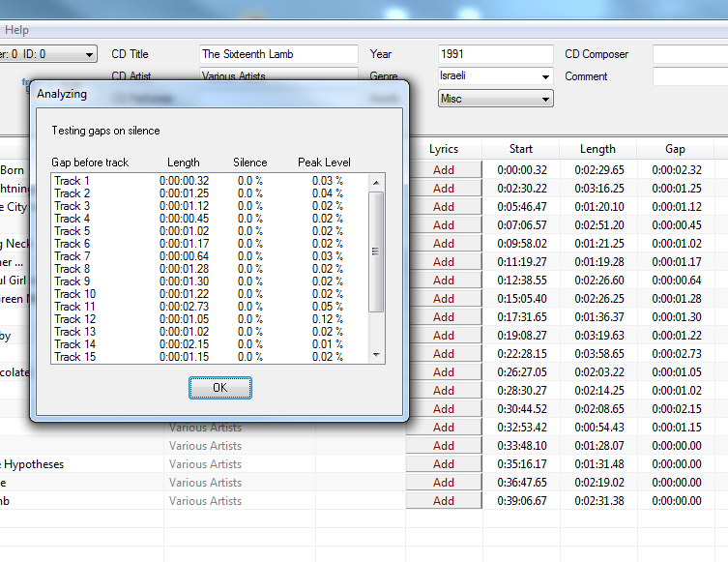This screenshot has width=728, height=562.
Task: Select Track 7 row in gap list
Action: pyautogui.click(x=210, y=256)
